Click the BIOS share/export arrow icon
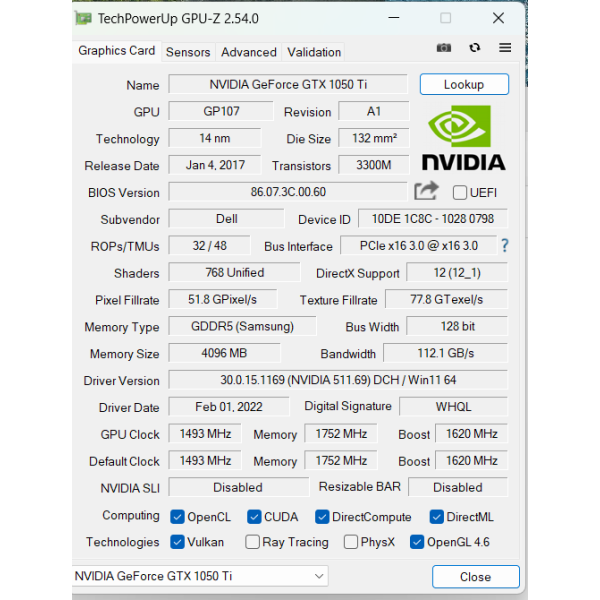 [x=426, y=191]
